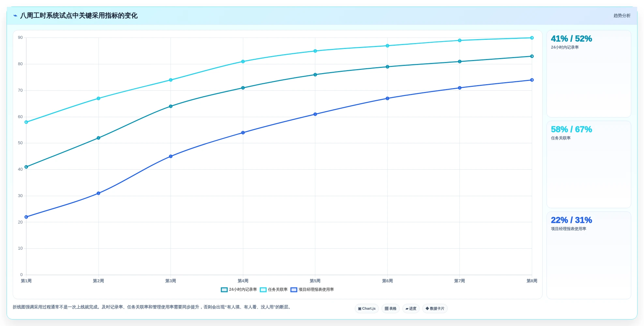Image resolution: width=644 pixels, height=326 pixels.
Task: Click the 进度 tag
Action: (x=411, y=308)
